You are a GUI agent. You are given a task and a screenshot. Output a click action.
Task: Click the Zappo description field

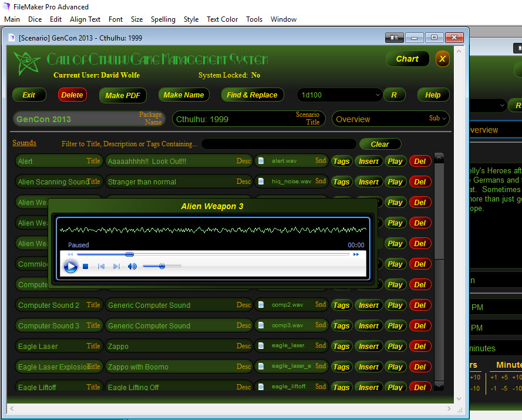pyautogui.click(x=179, y=346)
